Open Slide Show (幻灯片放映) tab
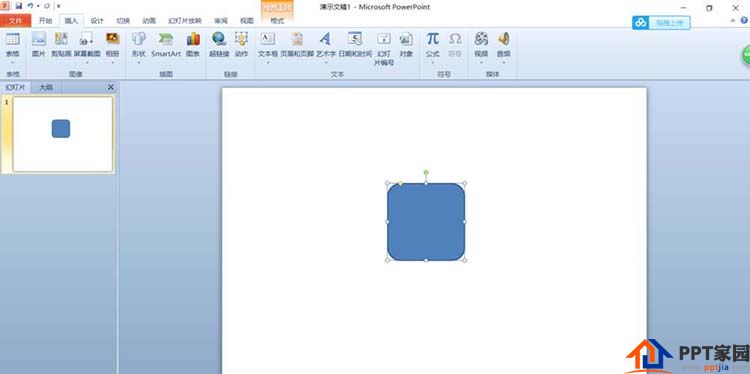The image size is (750, 374). (x=185, y=21)
